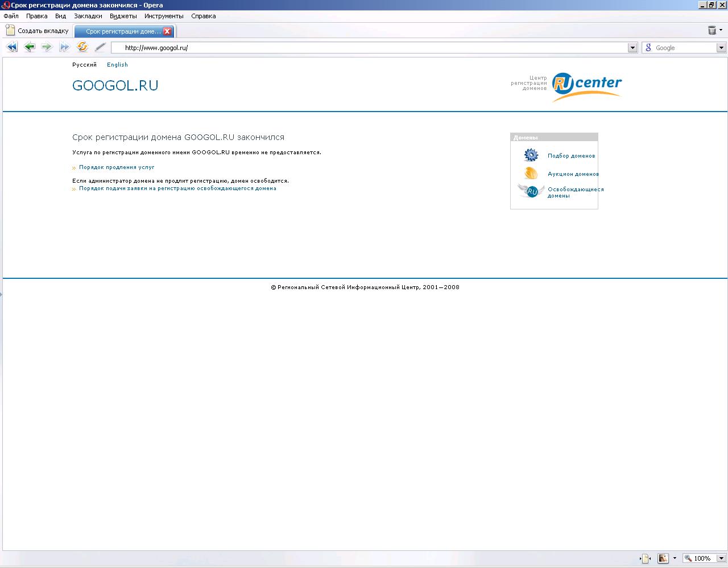Go back with the green Back arrow

click(30, 47)
